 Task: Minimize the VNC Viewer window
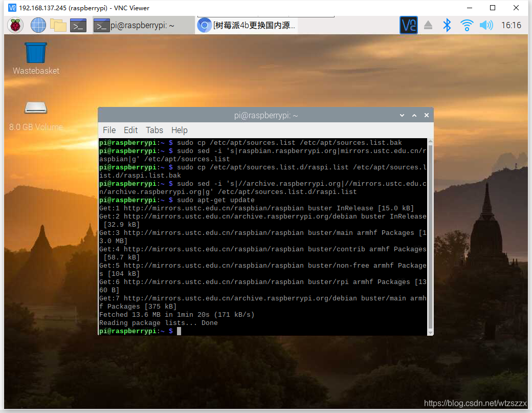(x=470, y=8)
